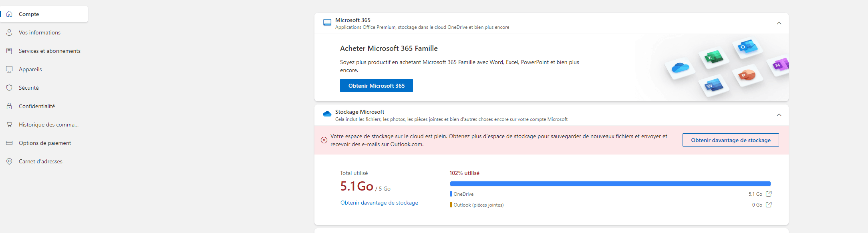The height and width of the screenshot is (233, 868).
Task: Click the Total utilisé label
Action: click(x=354, y=173)
